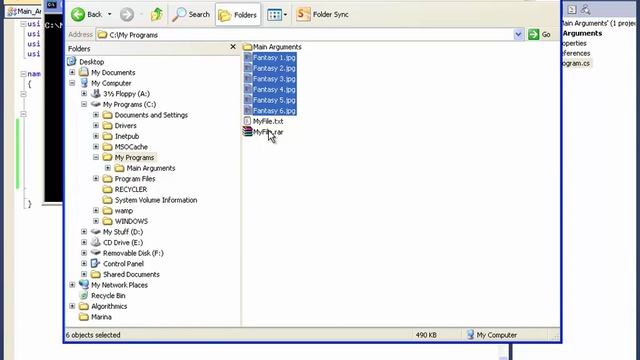Select My Programs (C:) drive
The width and height of the screenshot is (640, 360).
tap(129, 104)
